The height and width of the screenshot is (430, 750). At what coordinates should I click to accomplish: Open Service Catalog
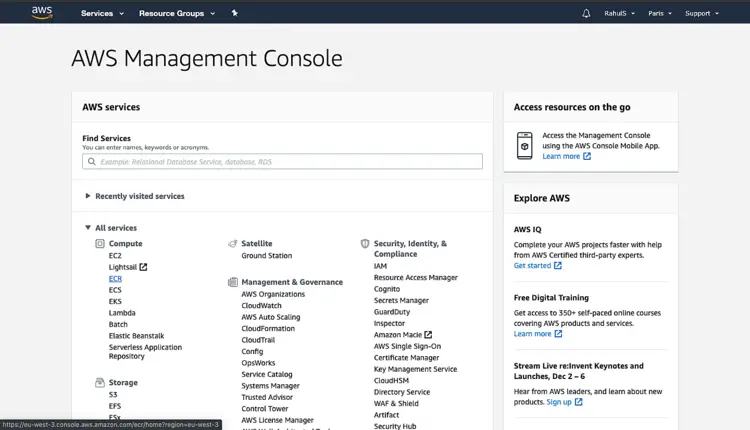click(267, 375)
